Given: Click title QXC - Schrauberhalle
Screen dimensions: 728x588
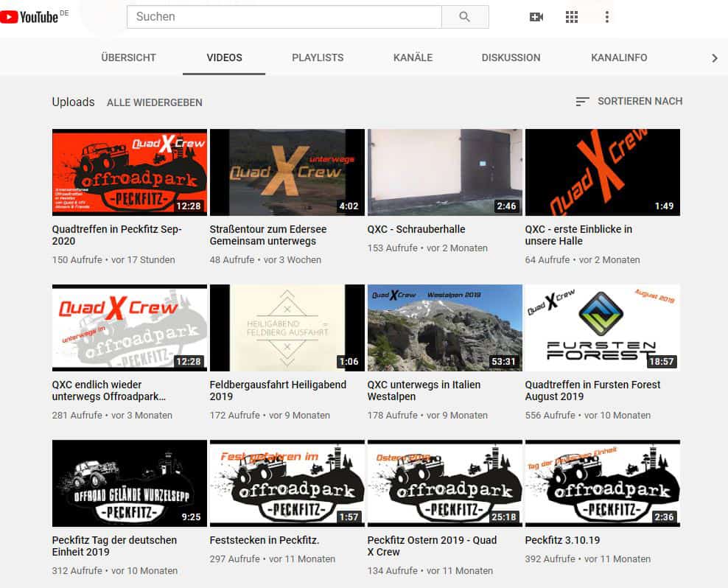Looking at the screenshot, I should coord(416,229).
